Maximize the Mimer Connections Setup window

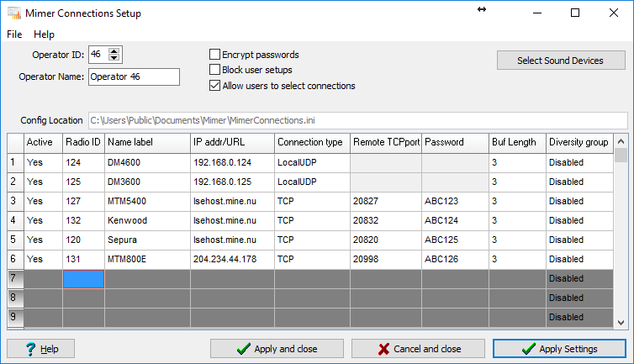[x=575, y=13]
